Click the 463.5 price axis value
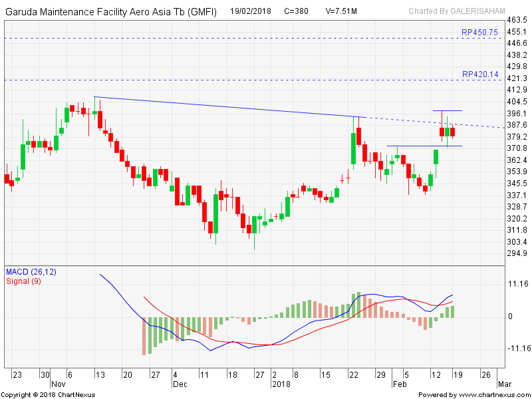The width and height of the screenshot is (532, 399). point(517,21)
